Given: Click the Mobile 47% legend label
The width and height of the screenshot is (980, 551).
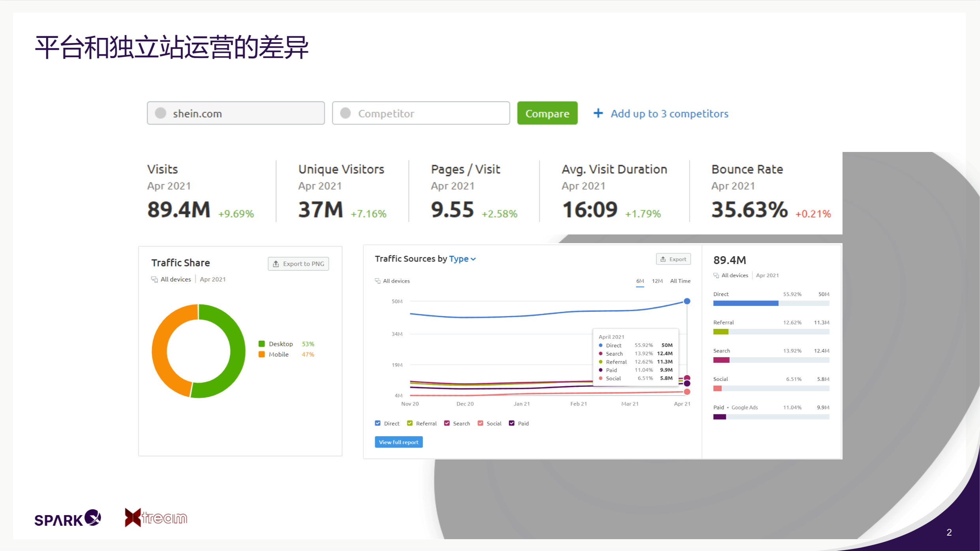Looking at the screenshot, I should coord(292,354).
